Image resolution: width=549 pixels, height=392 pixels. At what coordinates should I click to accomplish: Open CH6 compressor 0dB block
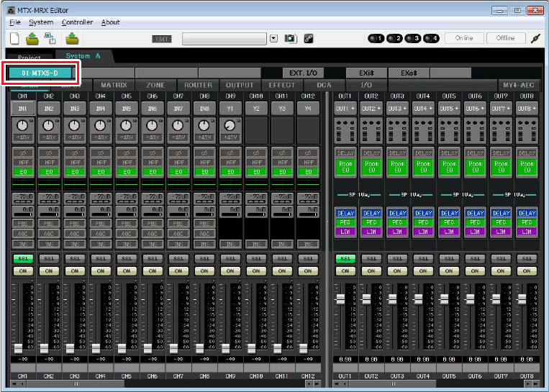(153, 211)
